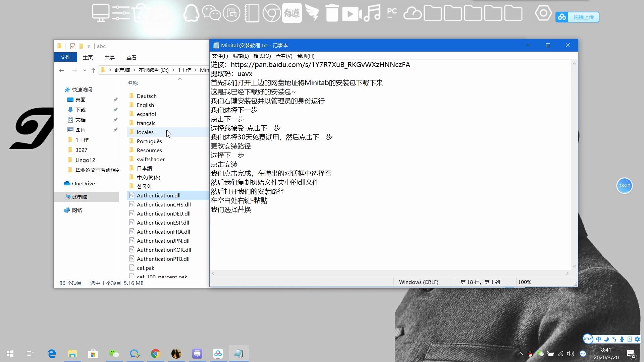Click the 主页 tab in File Explorer
644x362 pixels.
coord(88,57)
